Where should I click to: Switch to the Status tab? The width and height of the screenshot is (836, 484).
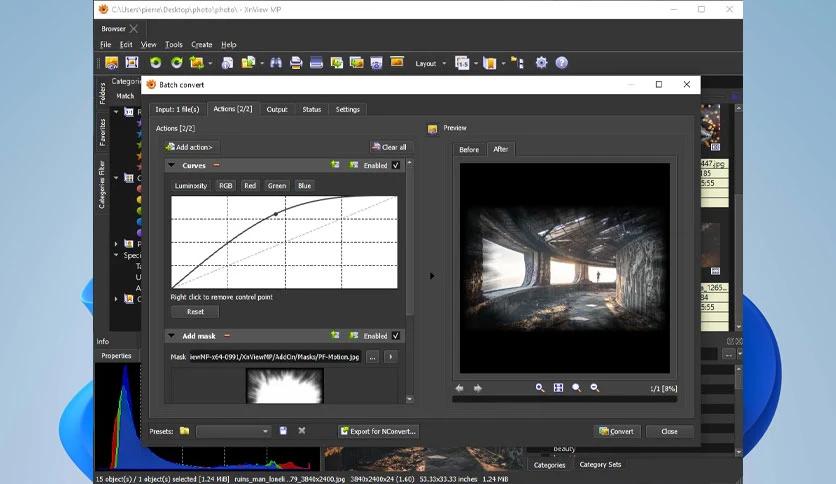[x=312, y=109]
